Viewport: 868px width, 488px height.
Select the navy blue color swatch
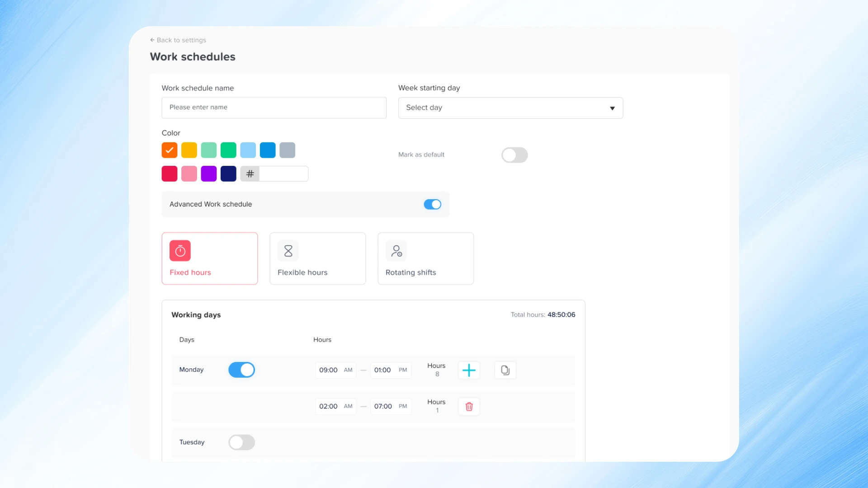[x=228, y=174]
